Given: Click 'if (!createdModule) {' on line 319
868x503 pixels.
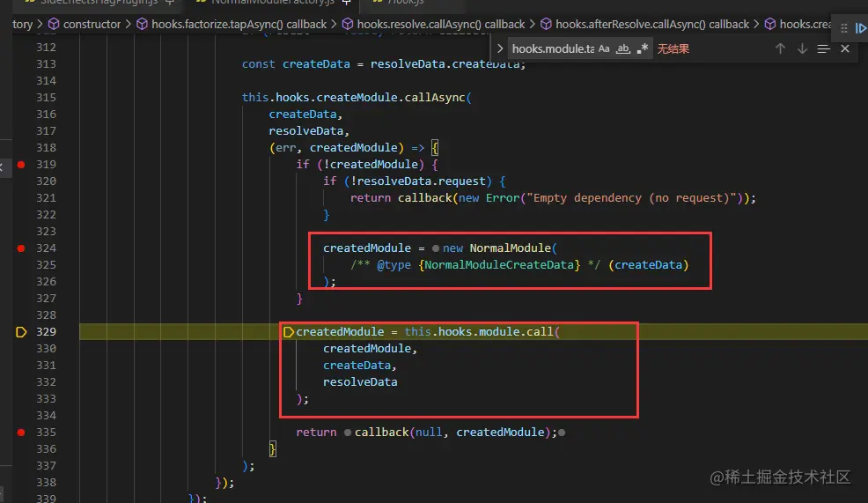Looking at the screenshot, I should point(366,165).
